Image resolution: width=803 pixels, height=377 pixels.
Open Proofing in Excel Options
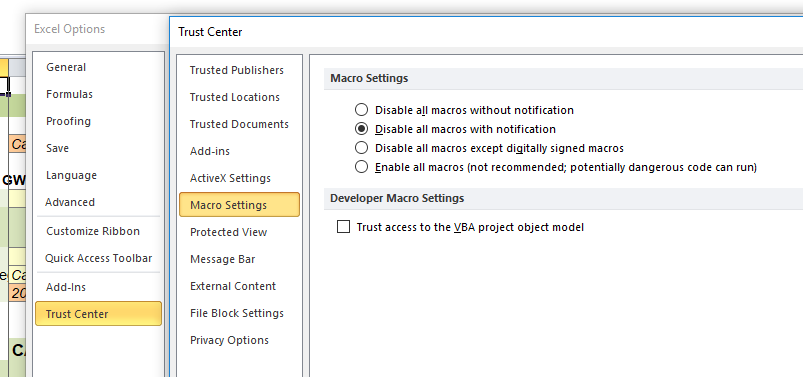(x=68, y=121)
